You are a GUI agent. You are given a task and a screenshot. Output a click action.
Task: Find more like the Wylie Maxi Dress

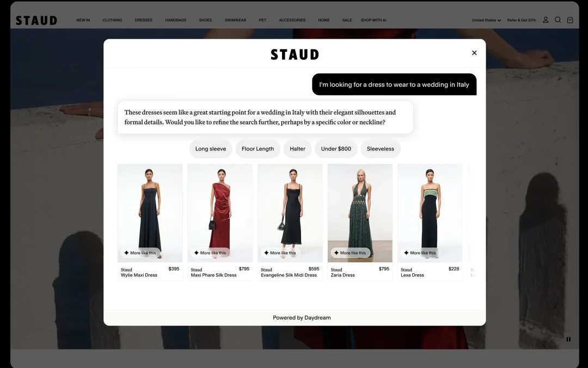coord(140,253)
